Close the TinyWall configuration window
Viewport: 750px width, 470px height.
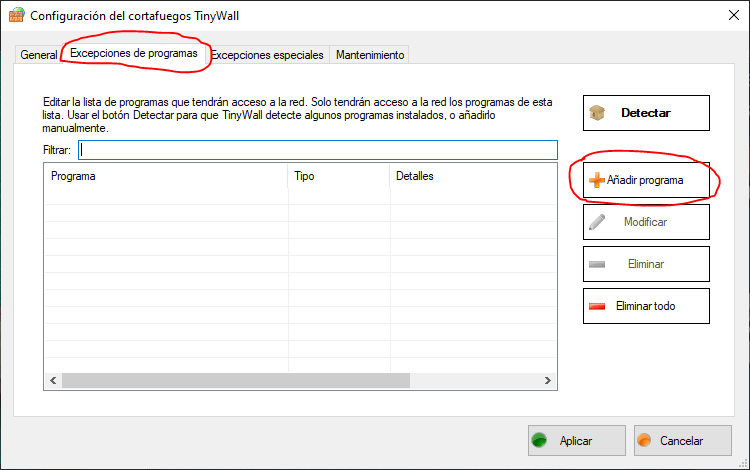coord(734,15)
